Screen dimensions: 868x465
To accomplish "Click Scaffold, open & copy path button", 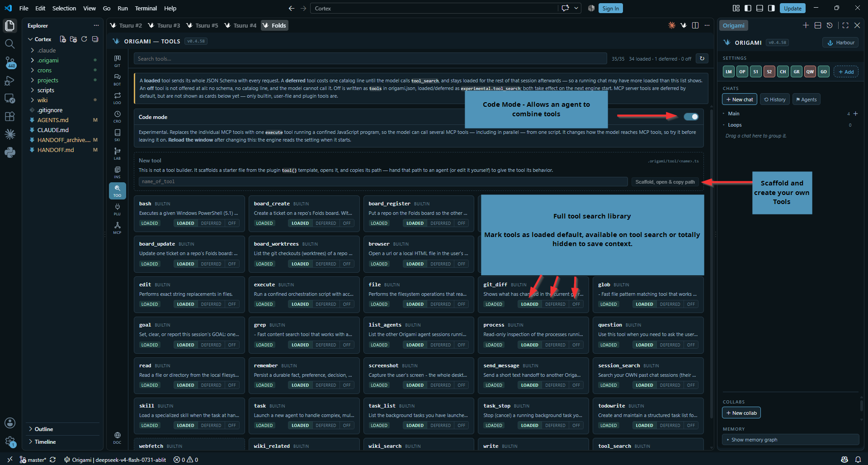I will click(x=665, y=182).
